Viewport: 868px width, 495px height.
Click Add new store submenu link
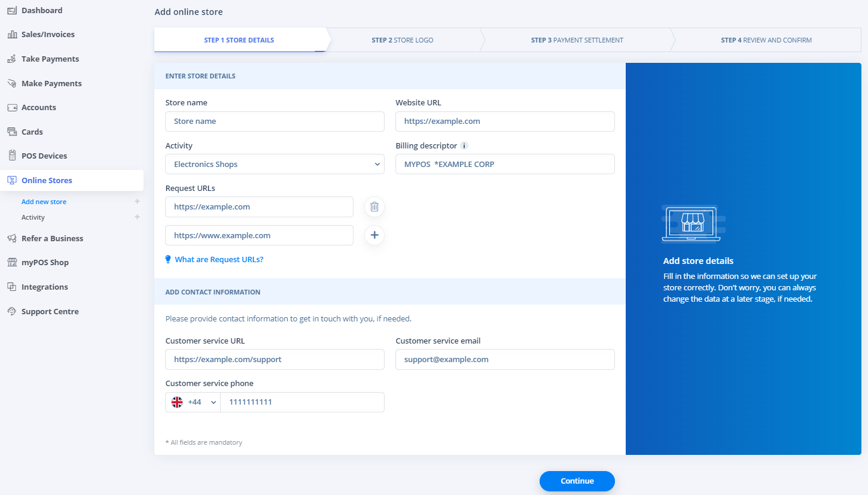pyautogui.click(x=44, y=202)
